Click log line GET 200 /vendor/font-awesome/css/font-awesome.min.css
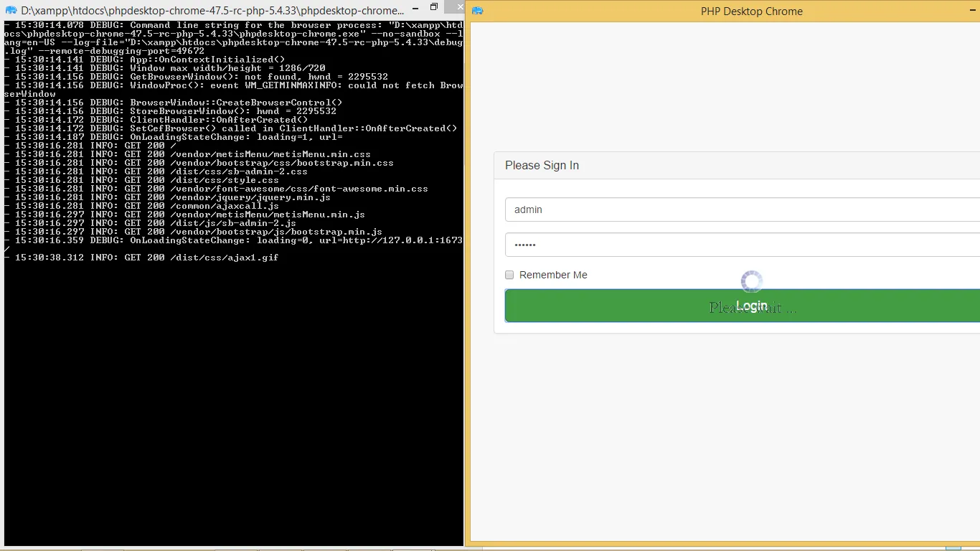The image size is (980, 551). pos(216,189)
